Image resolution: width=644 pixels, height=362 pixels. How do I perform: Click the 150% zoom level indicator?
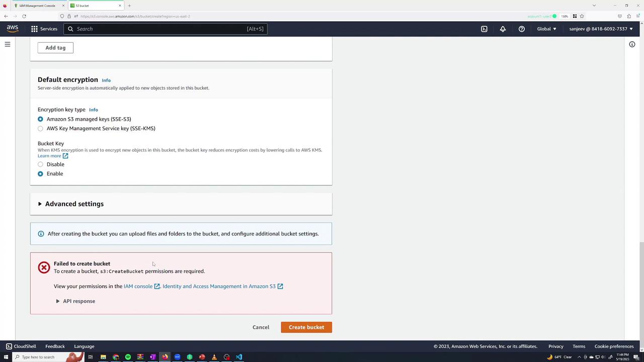click(565, 16)
